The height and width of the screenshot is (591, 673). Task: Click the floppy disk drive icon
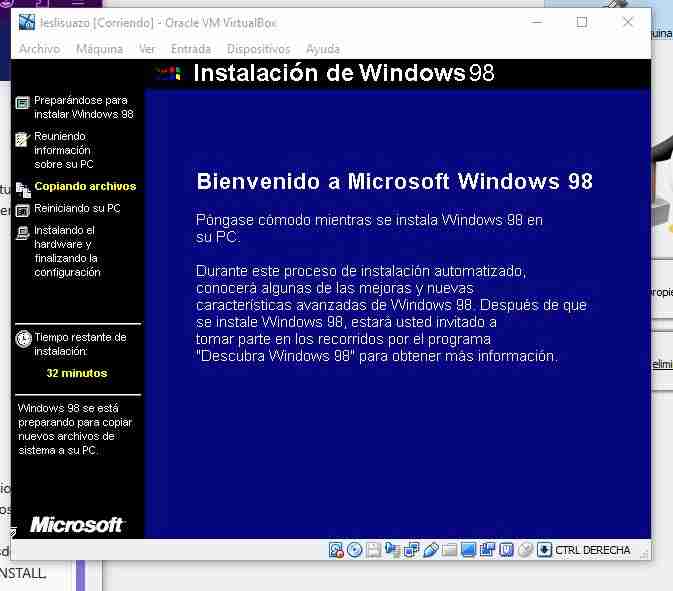373,550
